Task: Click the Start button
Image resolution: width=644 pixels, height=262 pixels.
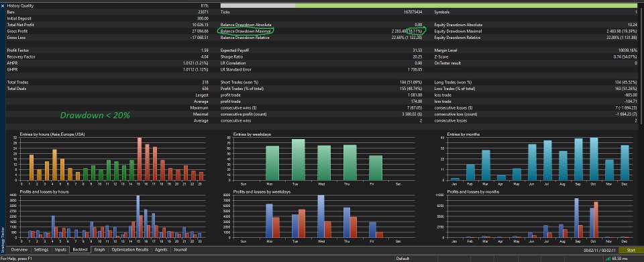Action: pos(631,250)
